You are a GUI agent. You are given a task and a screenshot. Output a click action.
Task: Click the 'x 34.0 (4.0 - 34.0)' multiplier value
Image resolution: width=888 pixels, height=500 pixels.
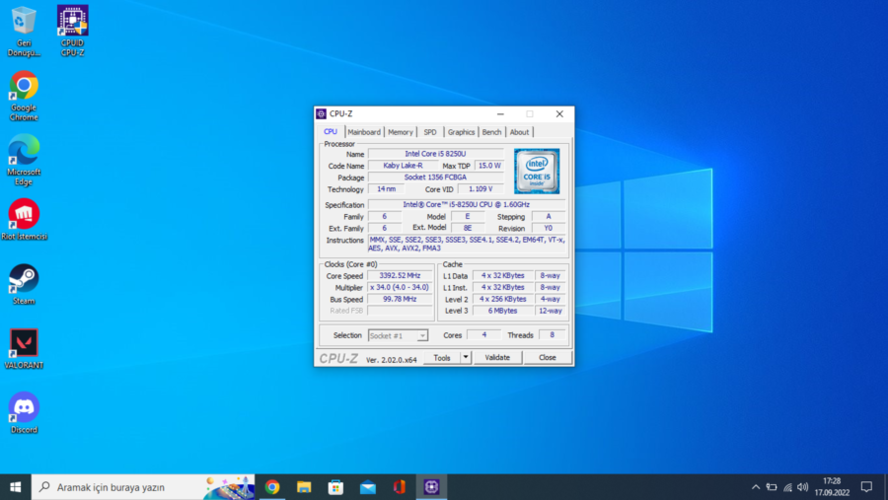400,288
